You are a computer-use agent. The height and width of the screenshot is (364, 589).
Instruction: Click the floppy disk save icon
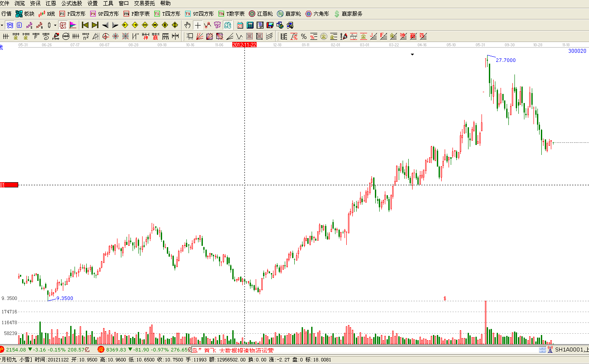pos(270,25)
